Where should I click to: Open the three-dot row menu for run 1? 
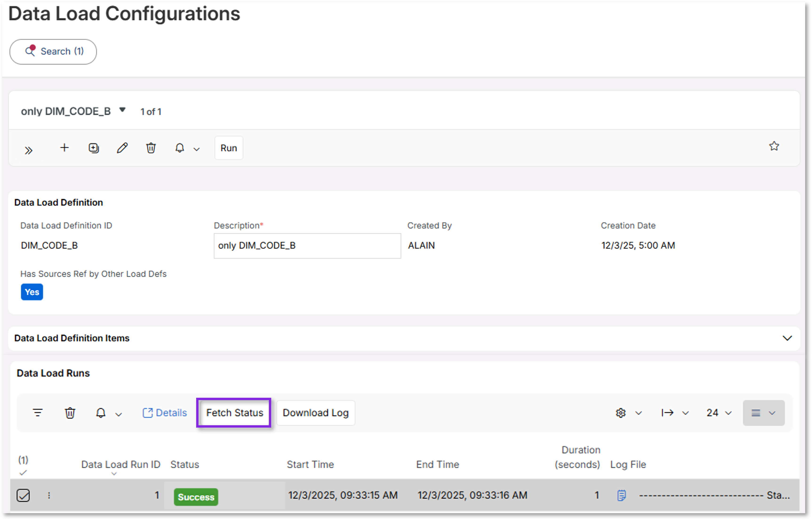click(49, 495)
